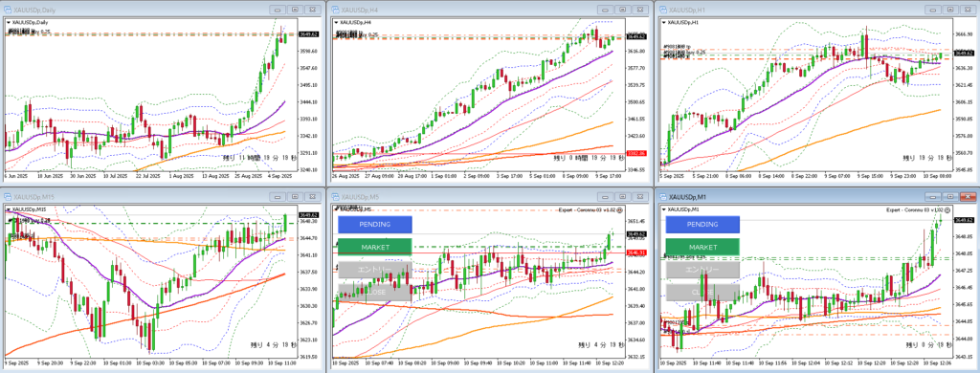
Task: Click the XAUUSDp,M1 window title icon
Action: click(662, 196)
